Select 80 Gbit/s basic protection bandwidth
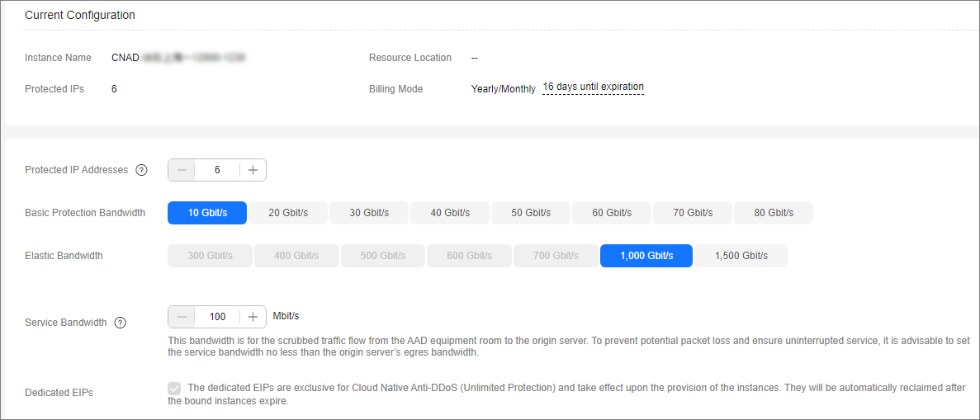 774,213
